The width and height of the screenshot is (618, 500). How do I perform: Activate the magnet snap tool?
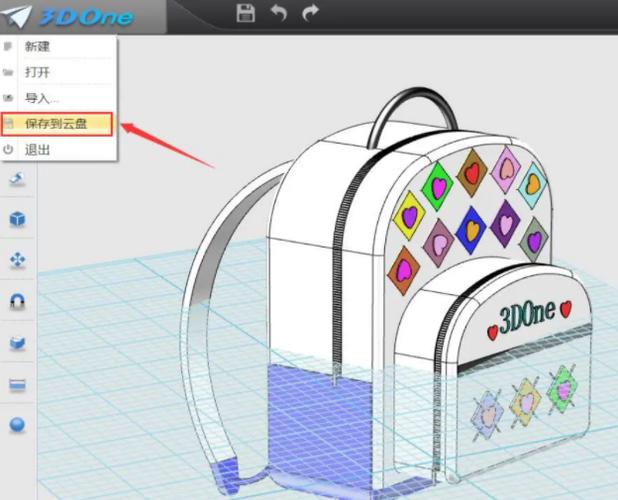[x=17, y=301]
